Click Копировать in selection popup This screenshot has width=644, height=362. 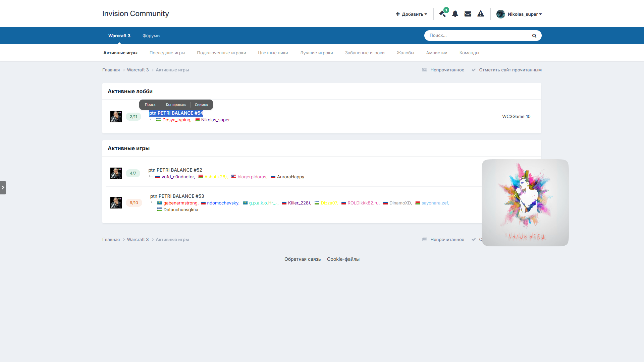(176, 105)
